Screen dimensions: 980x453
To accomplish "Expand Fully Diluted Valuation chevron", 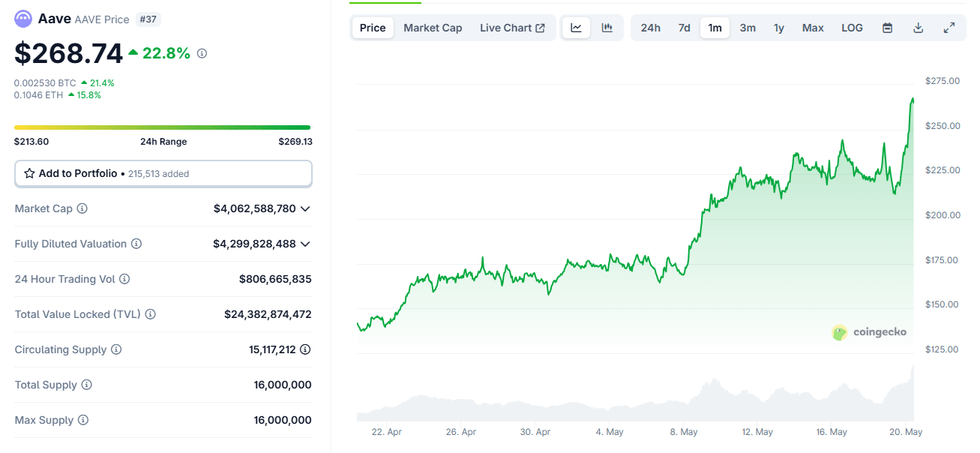I will pyautogui.click(x=305, y=244).
